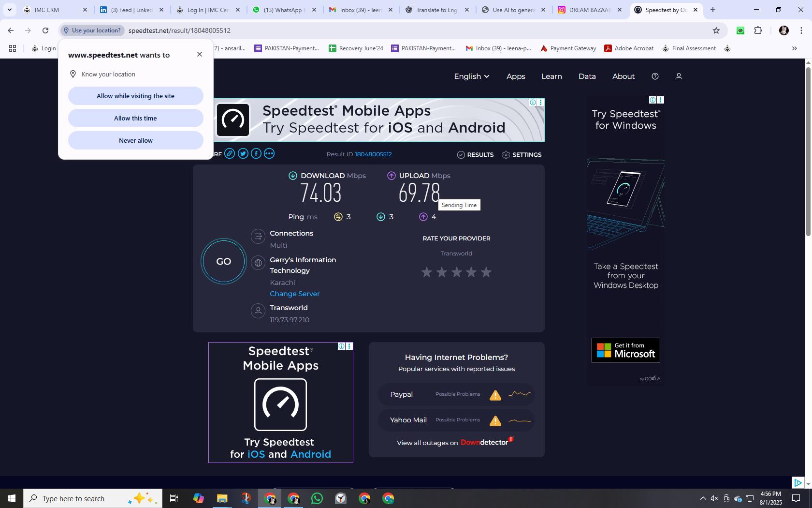The height and width of the screenshot is (508, 812).
Task: Click Never allow location
Action: tap(135, 140)
